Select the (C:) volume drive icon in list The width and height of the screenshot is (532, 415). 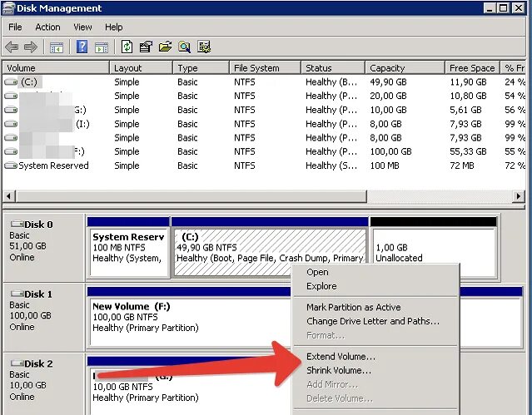11,82
